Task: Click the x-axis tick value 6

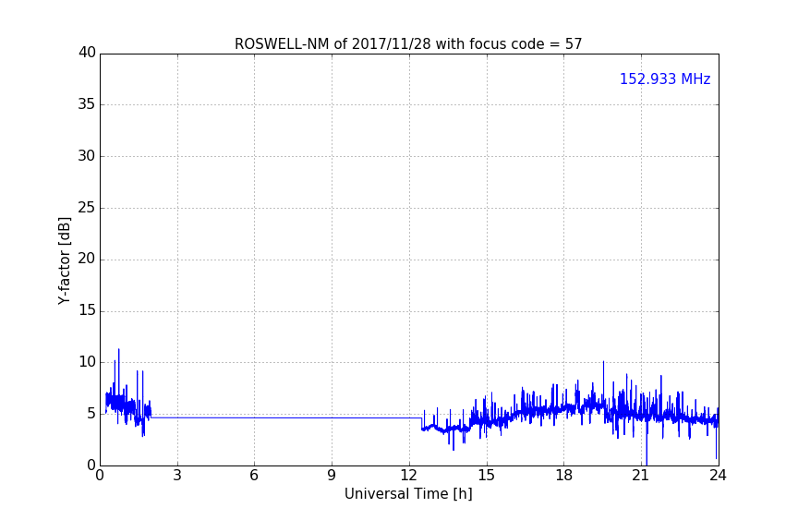Action: coord(254,476)
